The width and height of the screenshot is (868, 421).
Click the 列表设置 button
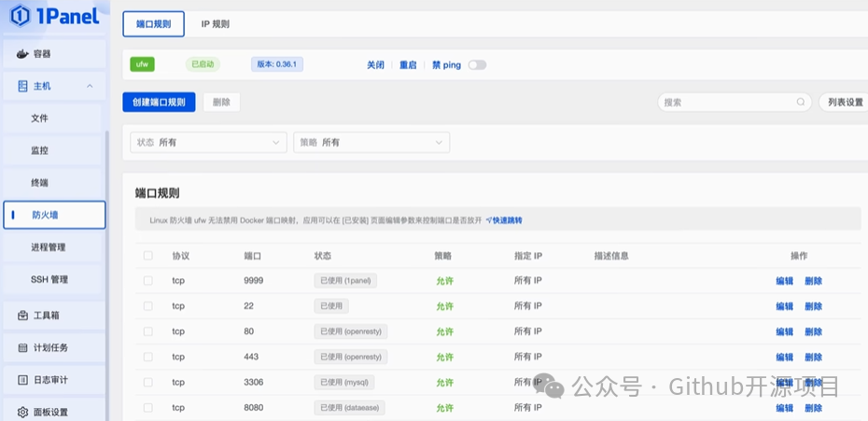(846, 102)
